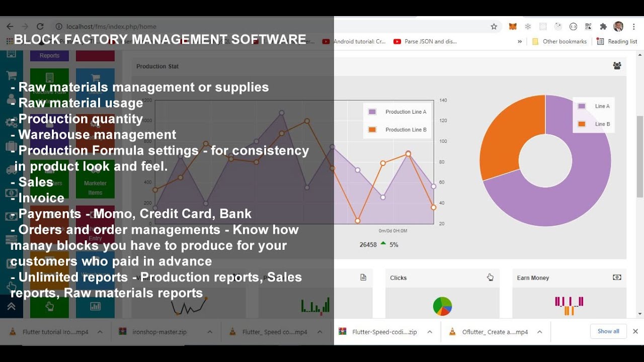Click the Earn Money card title
This screenshot has width=644, height=362.
coord(533,278)
